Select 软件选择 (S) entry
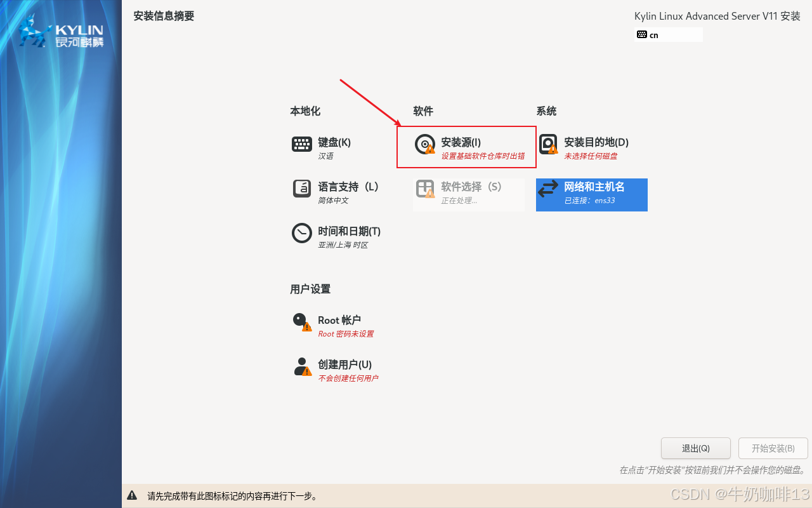Screen dimensions: 812x508 click(468, 194)
